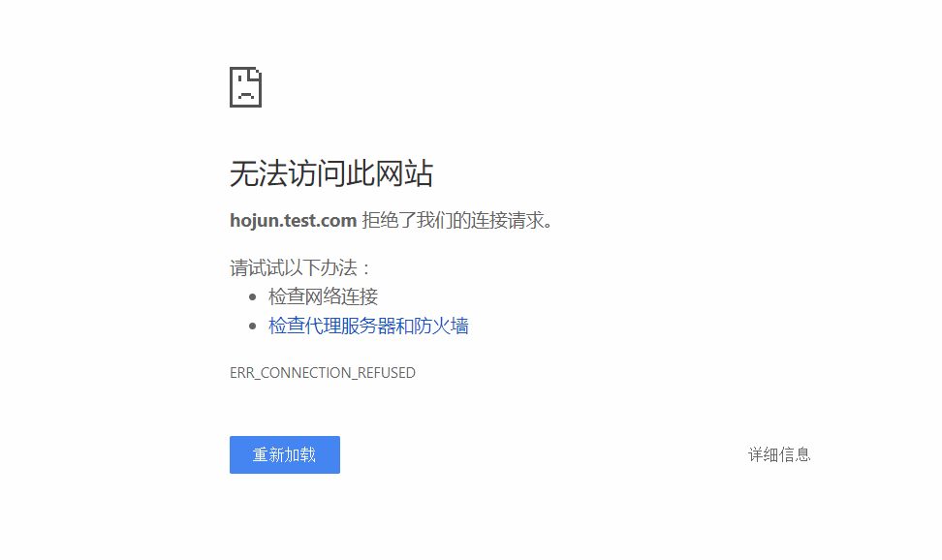The image size is (942, 560).
Task: Open 详细信息 for more details
Action: (x=779, y=454)
